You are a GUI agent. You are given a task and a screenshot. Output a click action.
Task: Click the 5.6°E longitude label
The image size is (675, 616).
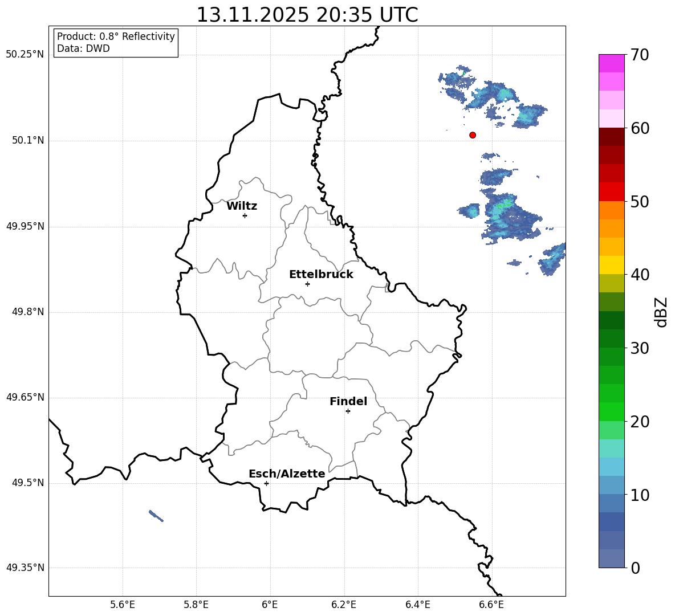123,605
